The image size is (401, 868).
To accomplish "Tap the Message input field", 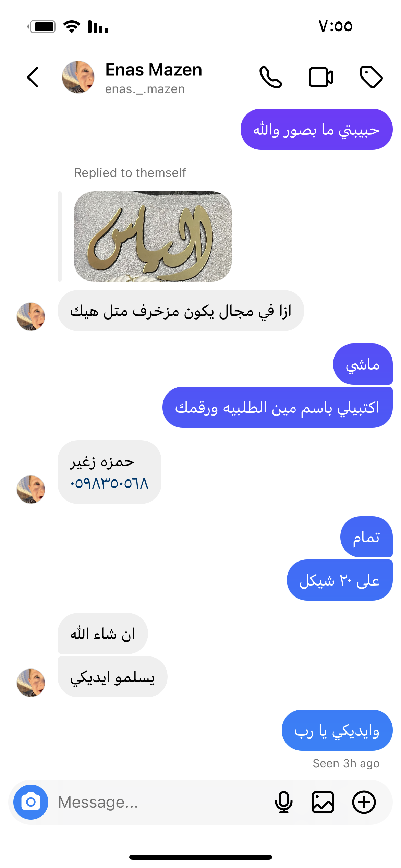I will coord(161,802).
